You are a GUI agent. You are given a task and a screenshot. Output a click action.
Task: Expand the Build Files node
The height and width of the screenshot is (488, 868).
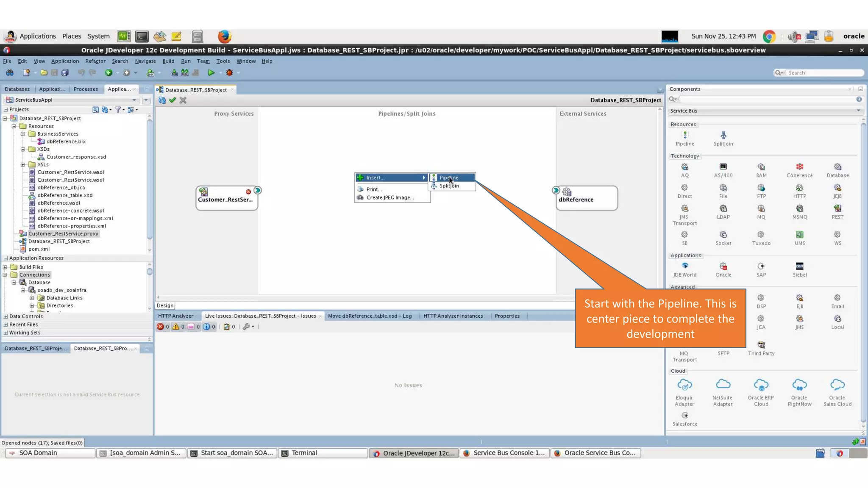tap(5, 267)
